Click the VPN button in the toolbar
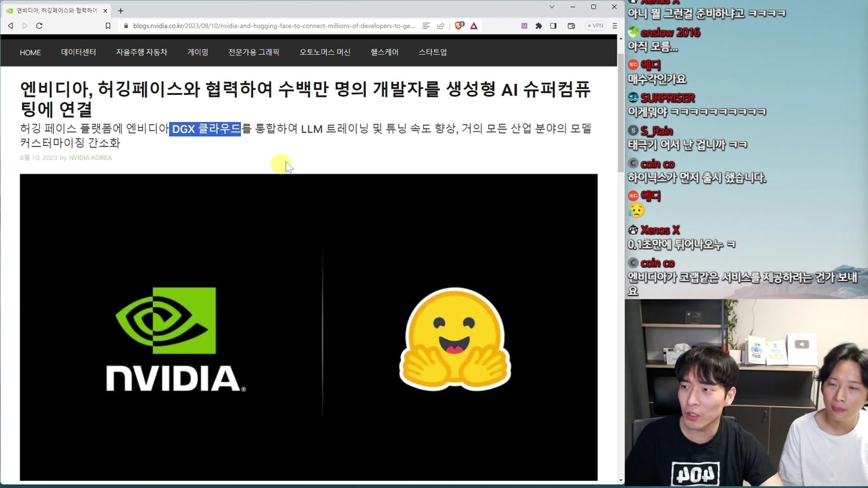Screen dimensions: 868x488 pos(595,26)
